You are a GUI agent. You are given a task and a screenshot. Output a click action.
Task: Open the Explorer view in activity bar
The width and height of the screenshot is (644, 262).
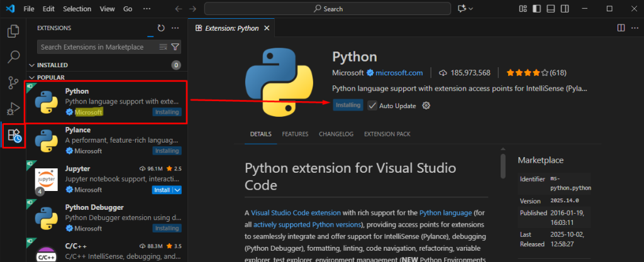13,31
